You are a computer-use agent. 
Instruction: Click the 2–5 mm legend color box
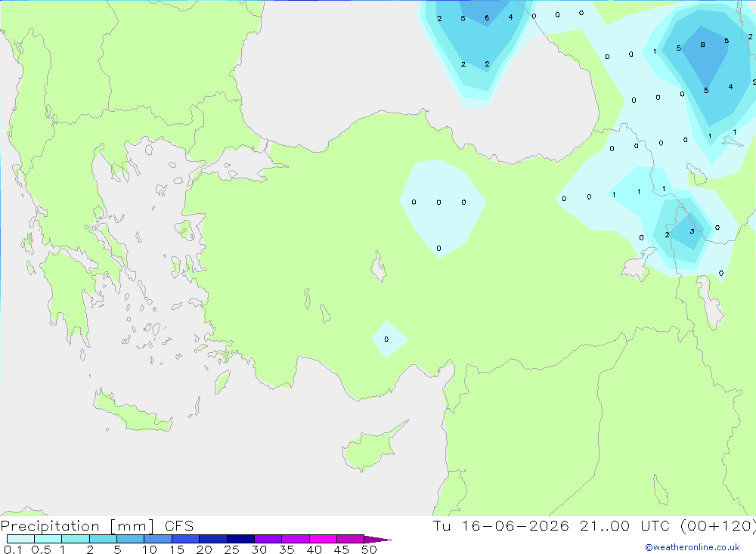103,539
